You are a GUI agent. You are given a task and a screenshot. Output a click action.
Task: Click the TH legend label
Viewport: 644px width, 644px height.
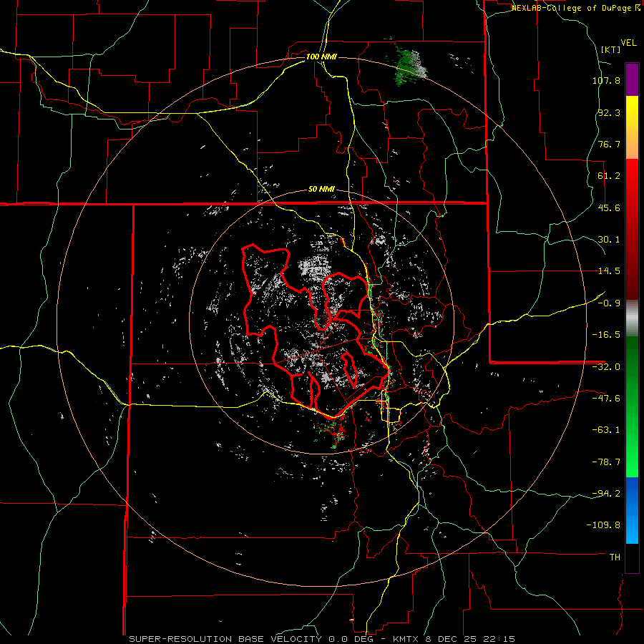point(615,557)
